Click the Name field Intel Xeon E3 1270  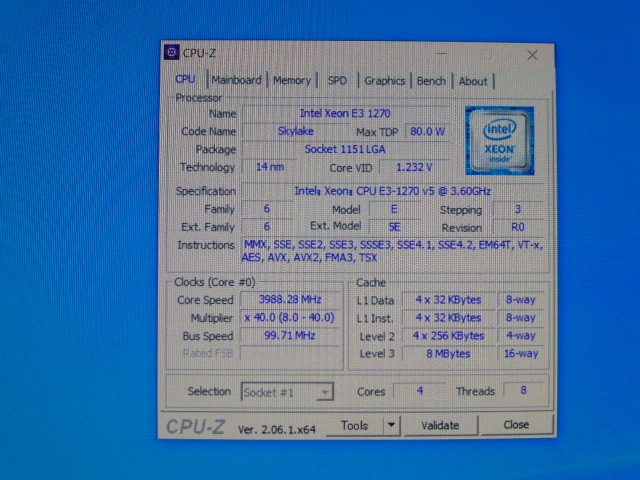[x=345, y=113]
